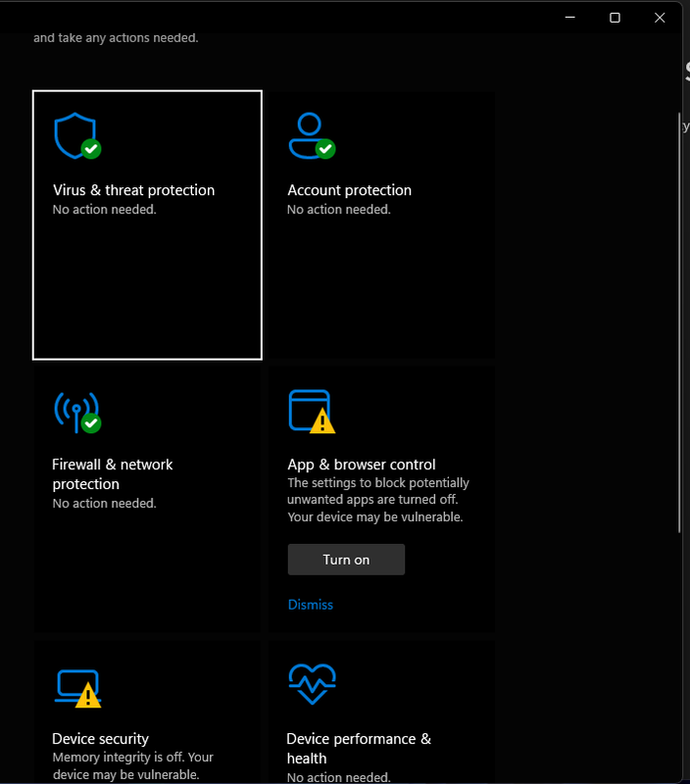
Task: Maximize the Windows Security window
Action: (615, 18)
